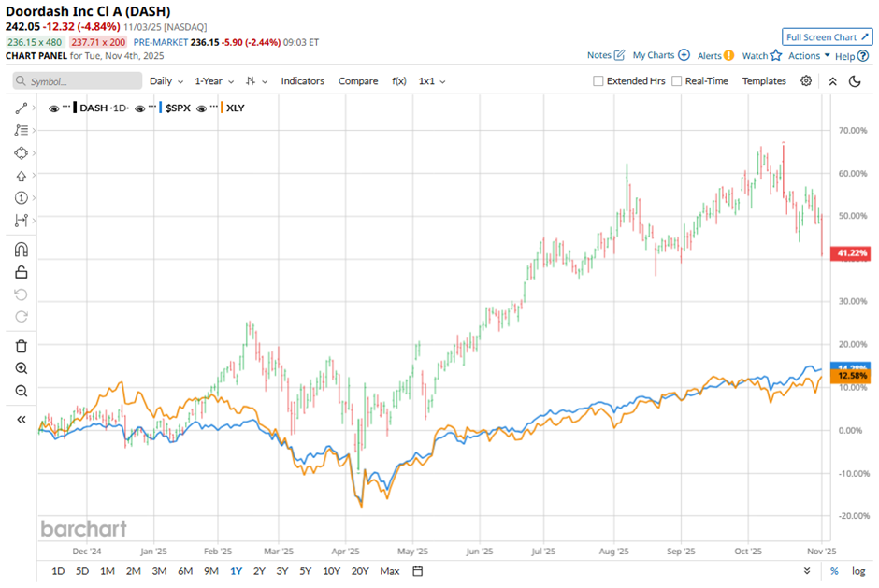The height and width of the screenshot is (588, 879).
Task: Activate the magnet snap tool
Action: [x=22, y=250]
